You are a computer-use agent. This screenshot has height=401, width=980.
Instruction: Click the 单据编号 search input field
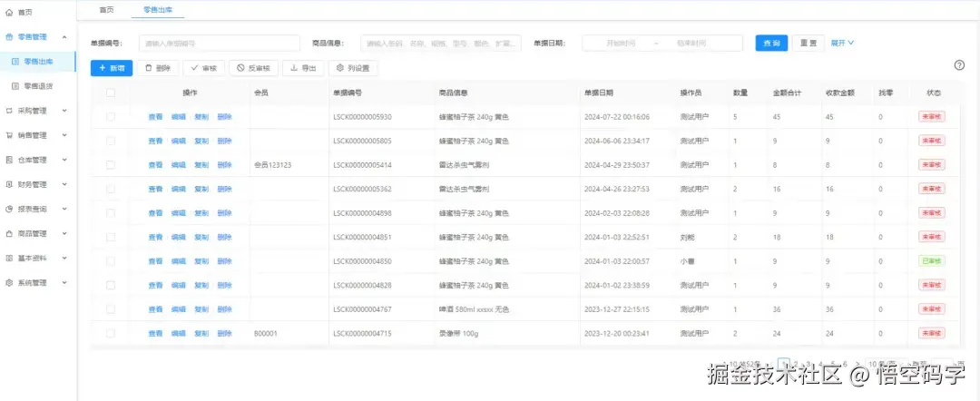tap(219, 44)
